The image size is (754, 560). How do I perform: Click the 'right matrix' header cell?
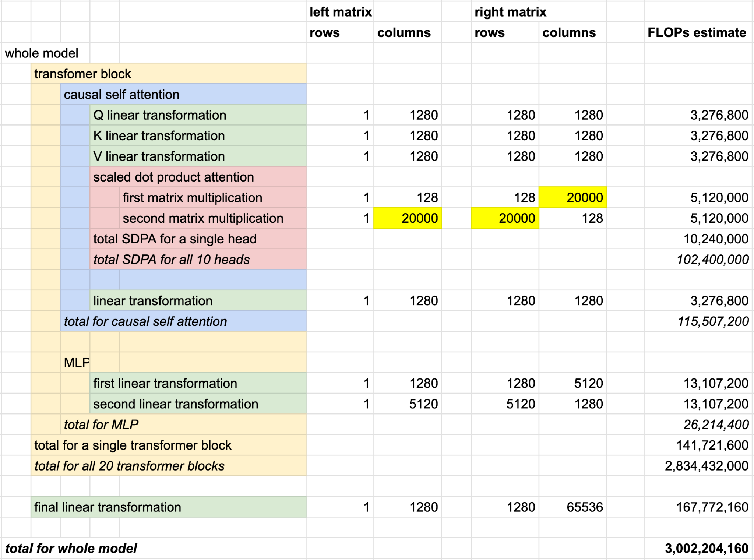click(x=510, y=12)
